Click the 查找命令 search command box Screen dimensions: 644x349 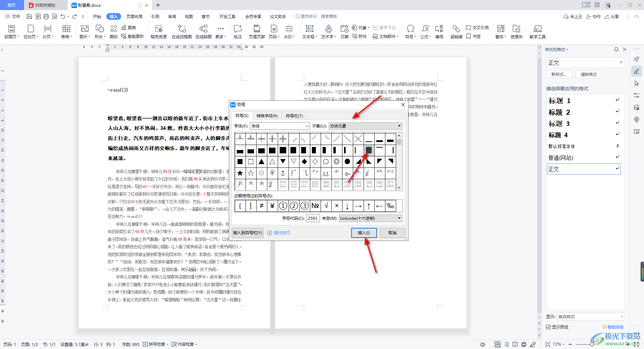point(316,16)
